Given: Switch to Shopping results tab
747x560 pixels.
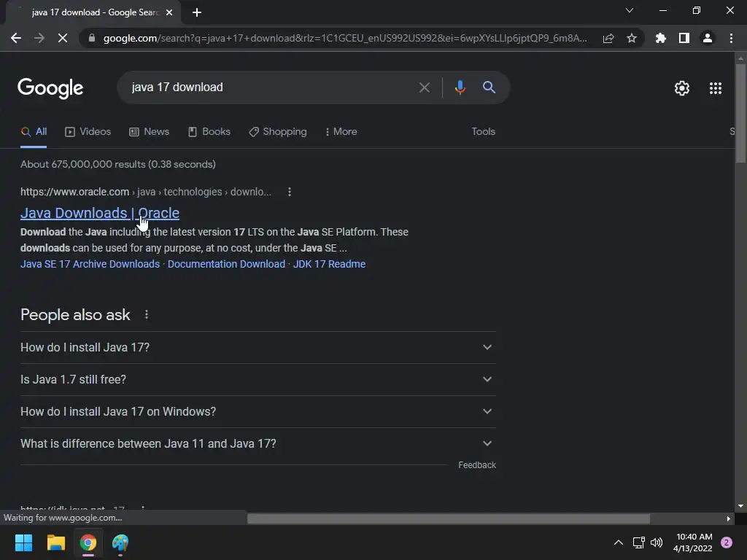Looking at the screenshot, I should (278, 132).
